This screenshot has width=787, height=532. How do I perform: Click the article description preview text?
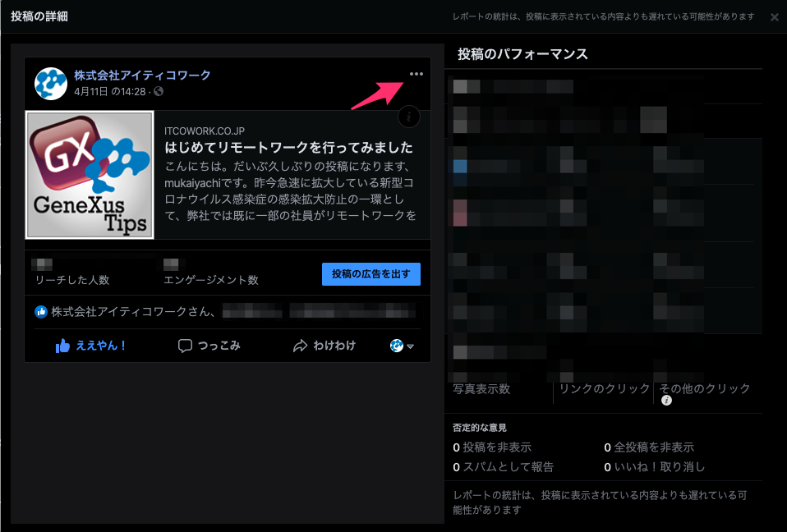pyautogui.click(x=290, y=191)
